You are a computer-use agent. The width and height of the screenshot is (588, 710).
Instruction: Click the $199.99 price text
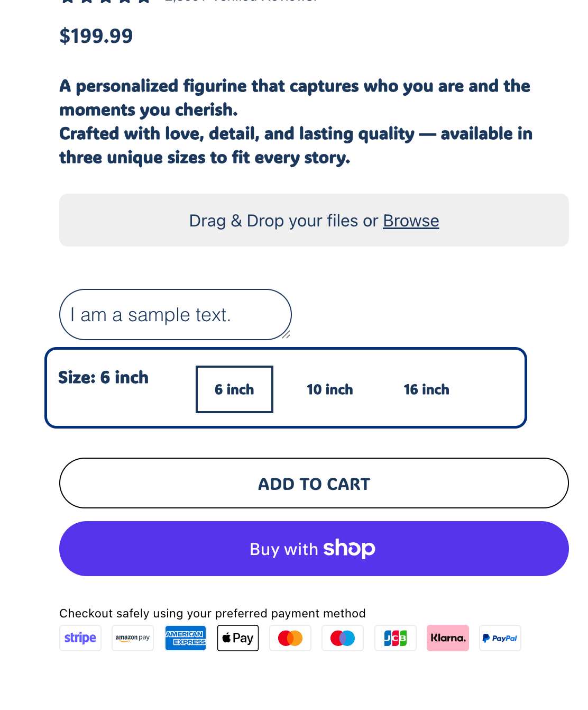coord(96,36)
